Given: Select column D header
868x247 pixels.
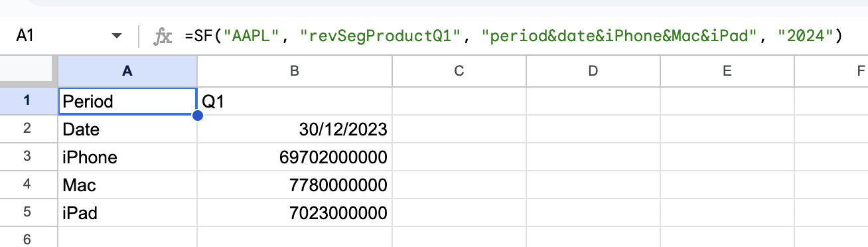Looking at the screenshot, I should 593,71.
